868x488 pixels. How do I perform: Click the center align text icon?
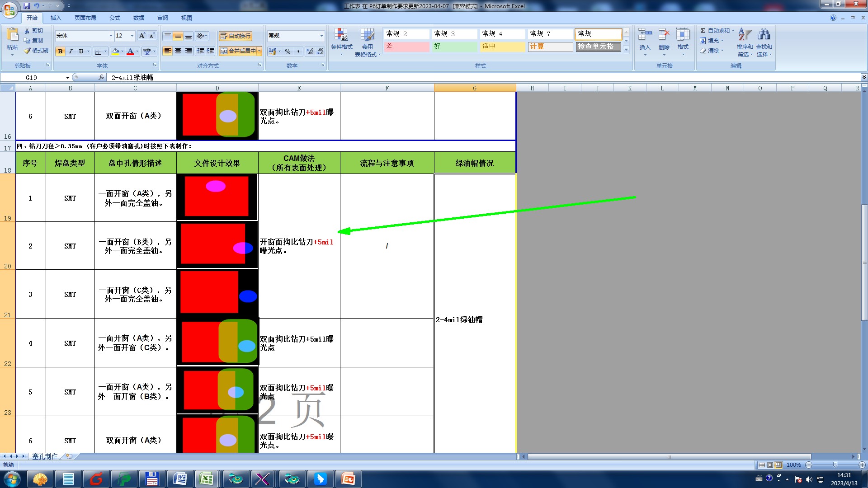tap(178, 51)
